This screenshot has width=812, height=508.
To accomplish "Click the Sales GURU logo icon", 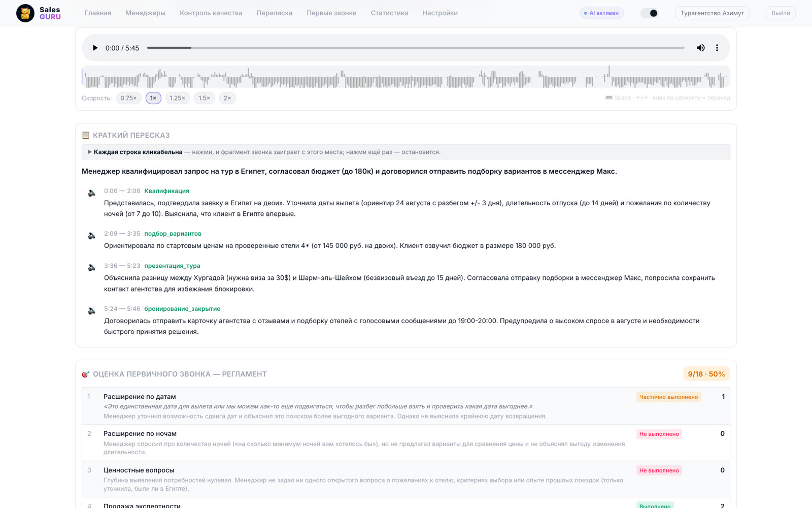I will pos(25,13).
